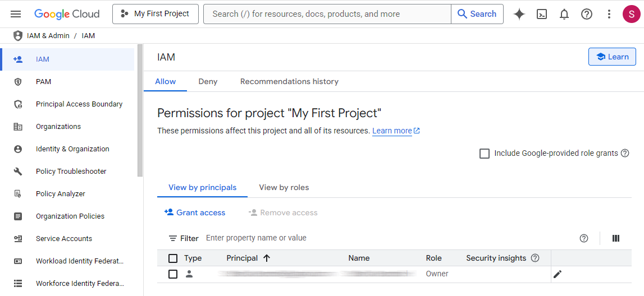Click the sidebar vertical scrollbar

[140, 110]
